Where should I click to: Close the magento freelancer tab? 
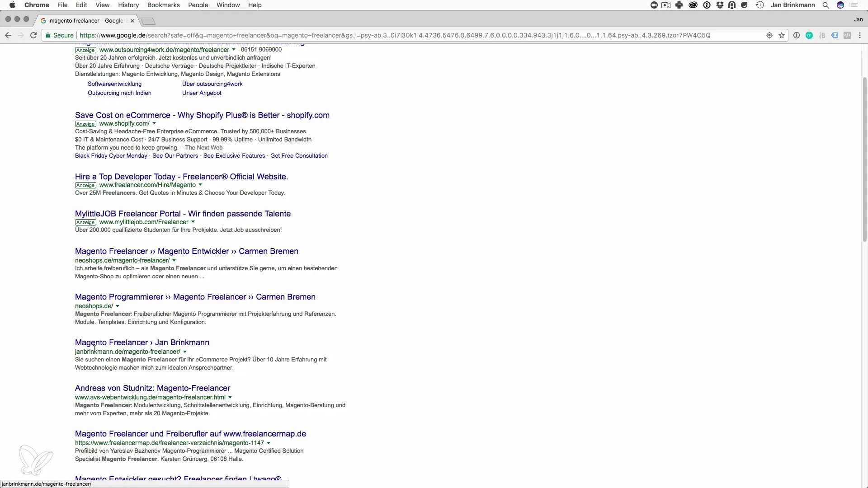pyautogui.click(x=132, y=21)
